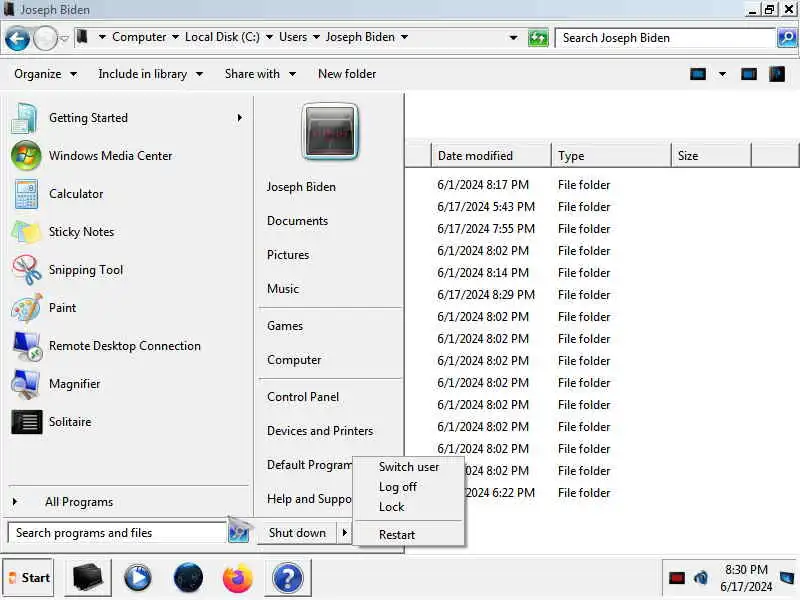Open Help and Support

pyautogui.click(x=309, y=498)
